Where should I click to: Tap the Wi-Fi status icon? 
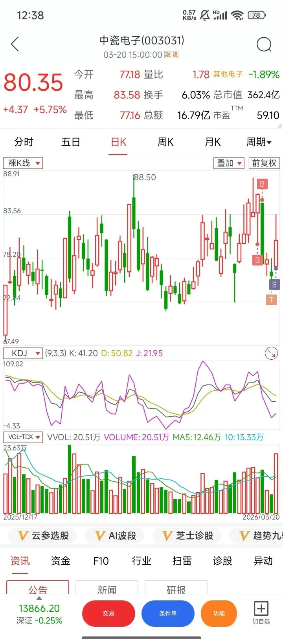point(237,15)
